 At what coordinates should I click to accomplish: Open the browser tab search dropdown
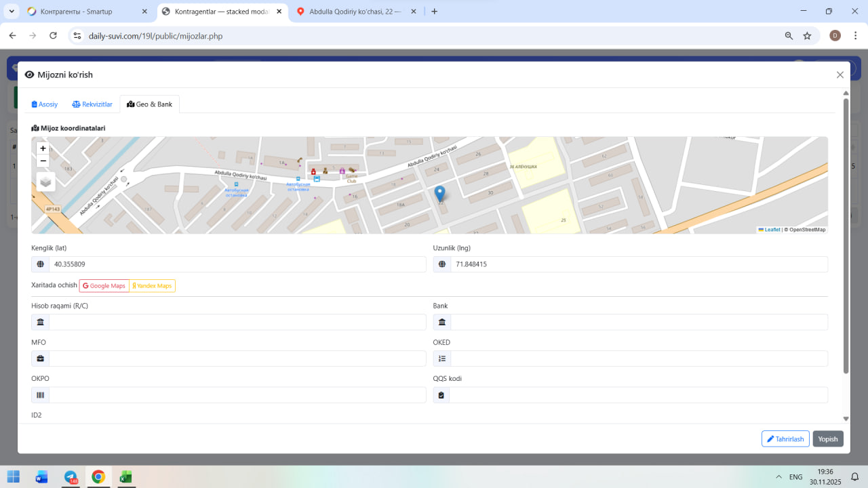(12, 12)
